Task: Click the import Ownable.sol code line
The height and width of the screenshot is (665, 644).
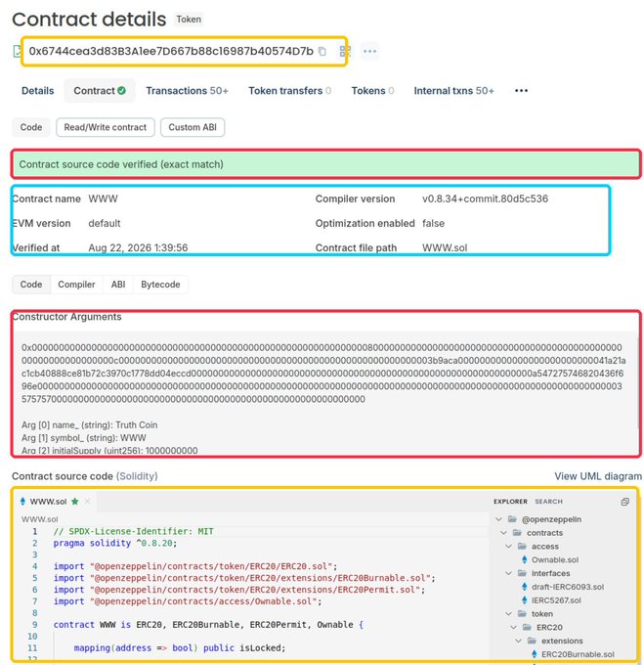Action: click(x=188, y=601)
